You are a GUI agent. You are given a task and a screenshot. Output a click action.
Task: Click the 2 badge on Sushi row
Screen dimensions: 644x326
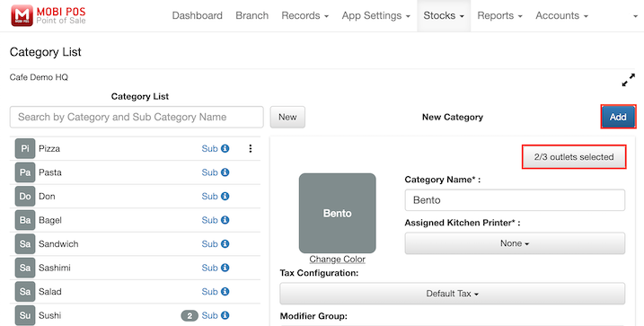(x=190, y=316)
